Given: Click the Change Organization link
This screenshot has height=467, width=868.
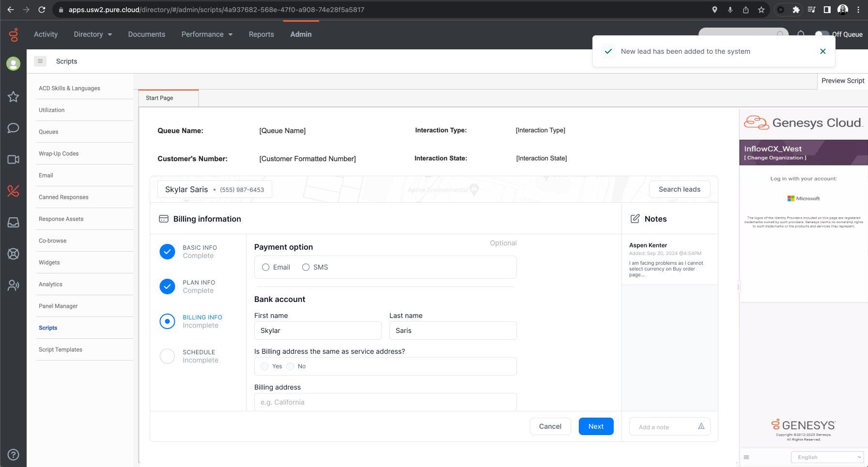Looking at the screenshot, I should tap(775, 158).
